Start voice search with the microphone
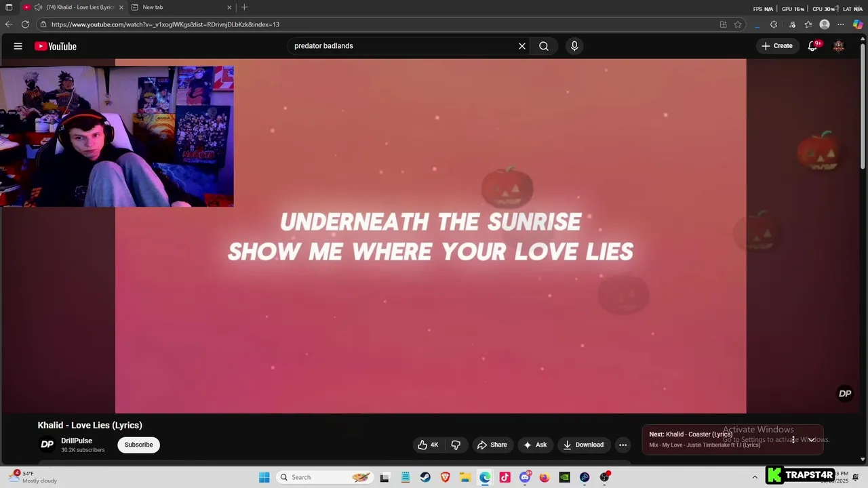Screen dimensions: 868x488 (574, 46)
